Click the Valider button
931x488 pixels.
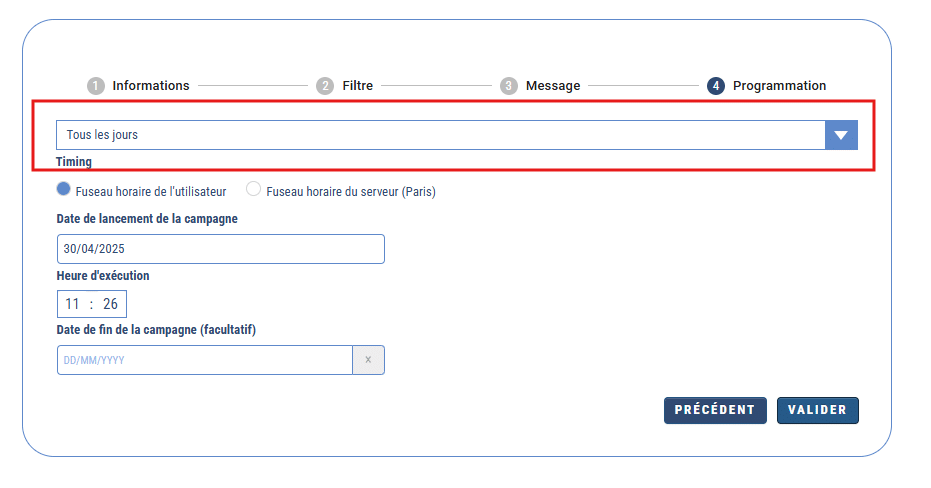click(817, 410)
